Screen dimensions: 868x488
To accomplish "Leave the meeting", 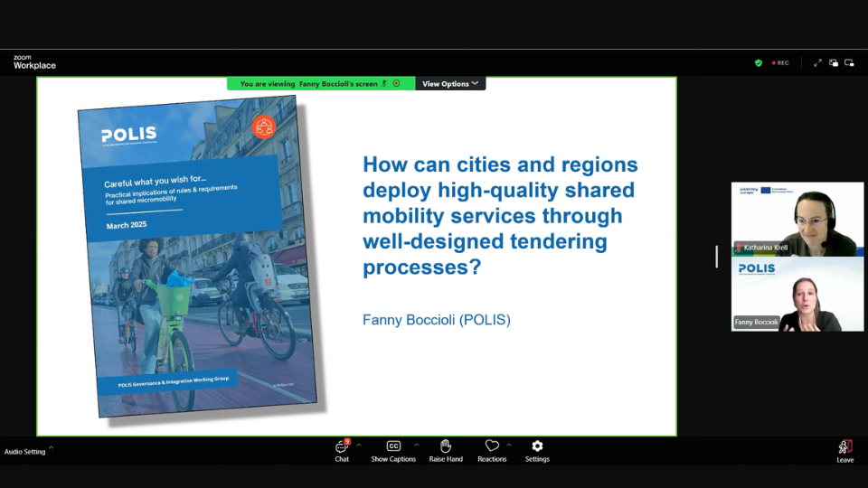I will [x=844, y=451].
